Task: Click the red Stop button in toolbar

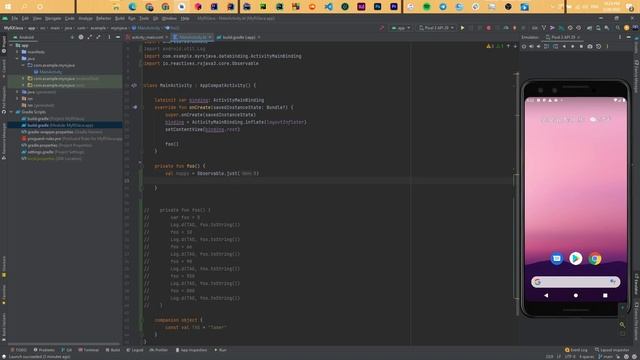Action: click(489, 28)
